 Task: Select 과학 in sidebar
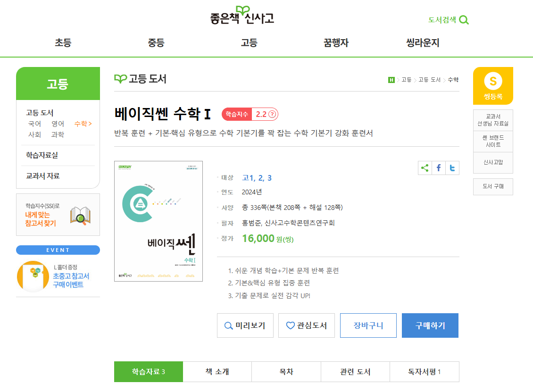58,134
